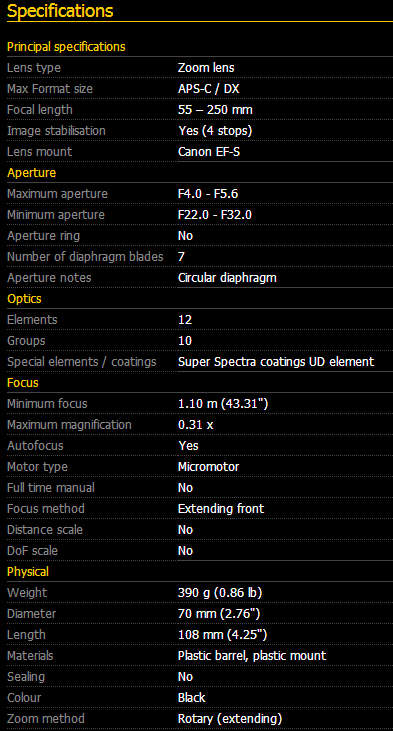The image size is (393, 731).
Task: Select the Super Spectra coatings UD element text
Action: pyautogui.click(x=276, y=362)
